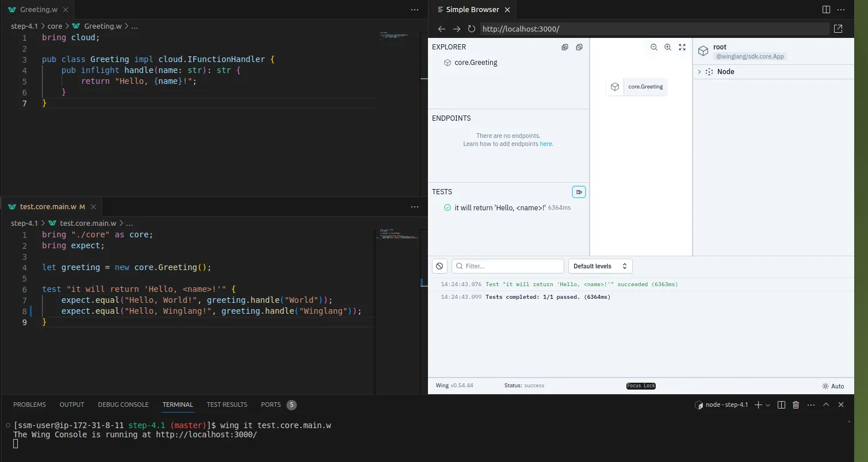The height and width of the screenshot is (462, 868).
Task: Clear the console logs
Action: 439,266
